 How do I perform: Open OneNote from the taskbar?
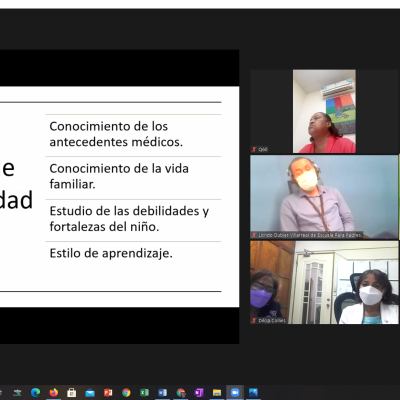(x=199, y=392)
